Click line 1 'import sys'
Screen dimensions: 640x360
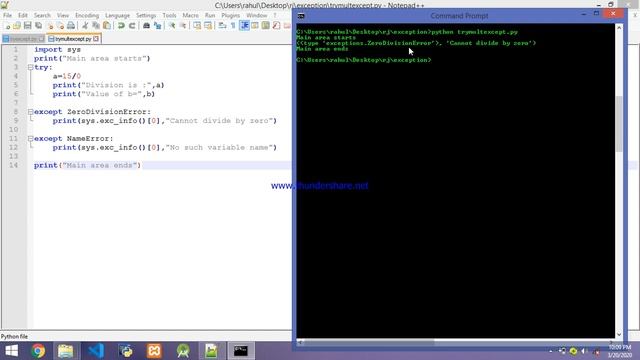57,49
